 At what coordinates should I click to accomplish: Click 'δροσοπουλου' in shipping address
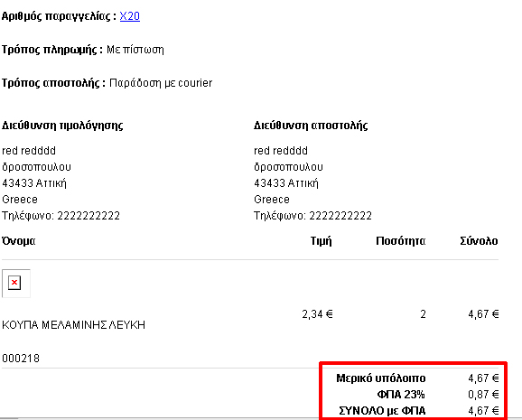pyautogui.click(x=288, y=167)
